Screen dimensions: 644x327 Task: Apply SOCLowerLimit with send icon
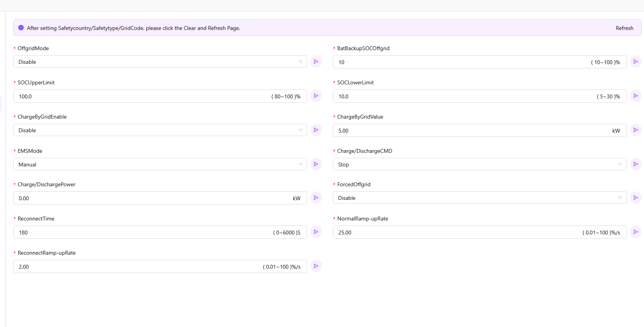[x=635, y=96]
